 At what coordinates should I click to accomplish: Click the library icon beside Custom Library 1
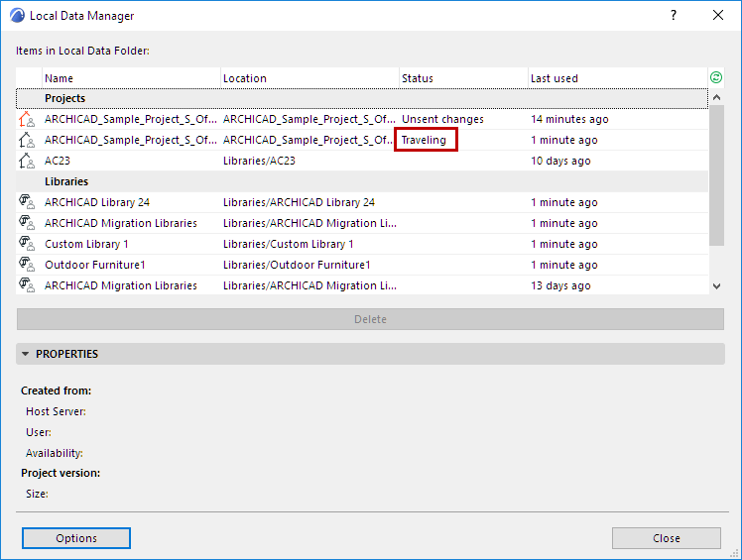(x=27, y=244)
